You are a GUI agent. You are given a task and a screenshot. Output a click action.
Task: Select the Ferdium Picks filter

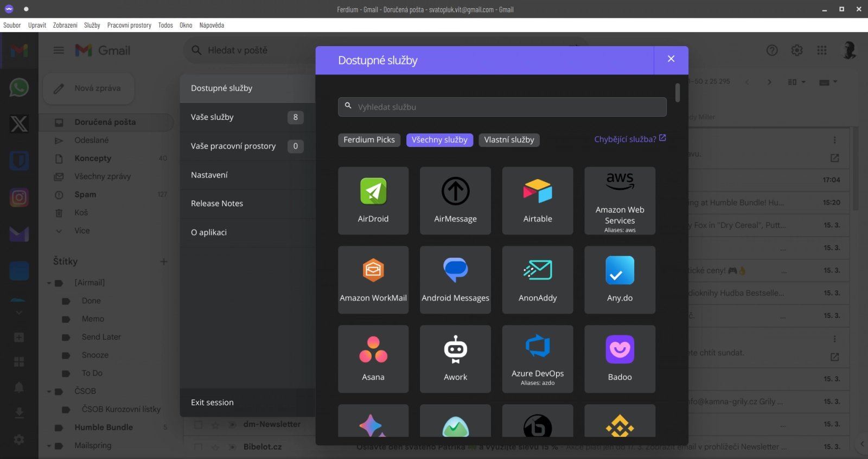pos(369,140)
